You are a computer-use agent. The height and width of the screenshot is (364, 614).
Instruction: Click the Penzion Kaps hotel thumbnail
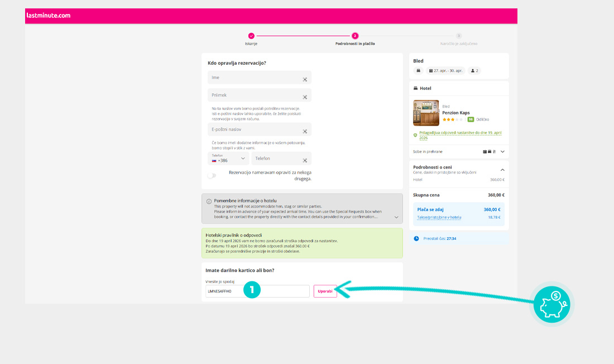pos(426,113)
